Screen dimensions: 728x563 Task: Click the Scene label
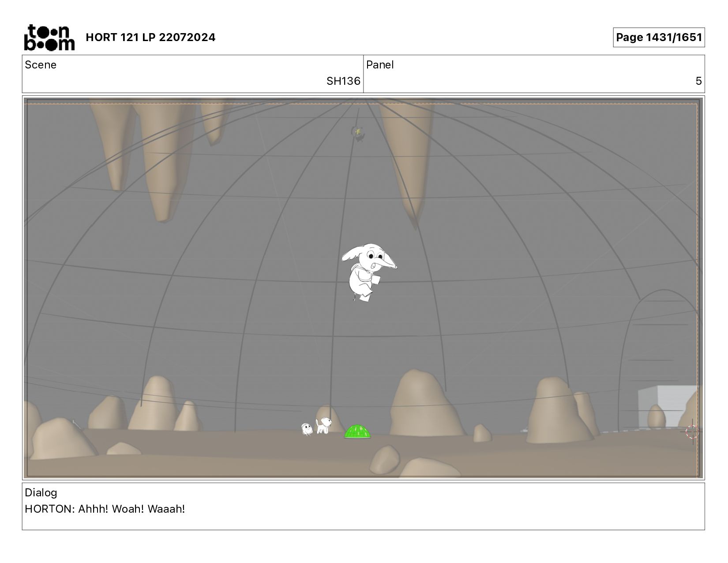(41, 65)
